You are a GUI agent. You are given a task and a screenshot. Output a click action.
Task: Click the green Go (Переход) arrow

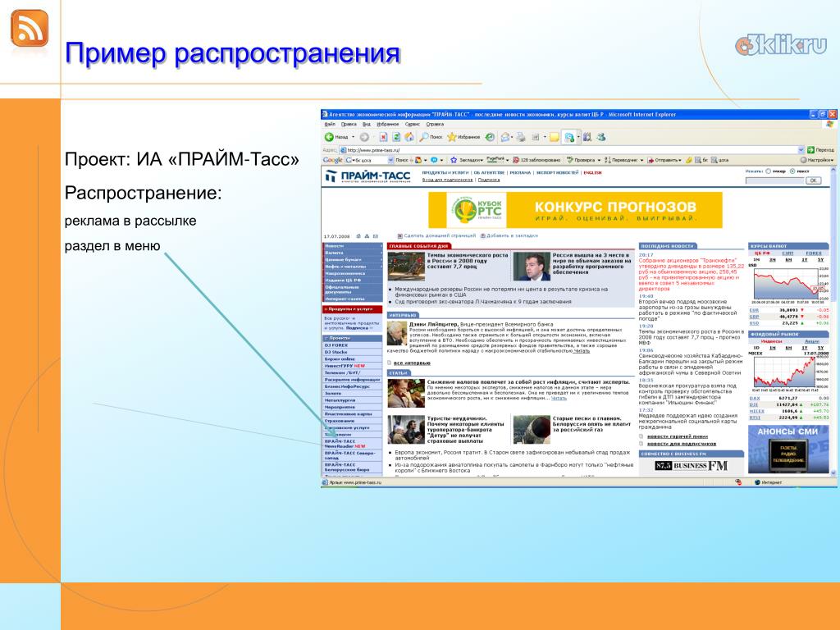810,150
